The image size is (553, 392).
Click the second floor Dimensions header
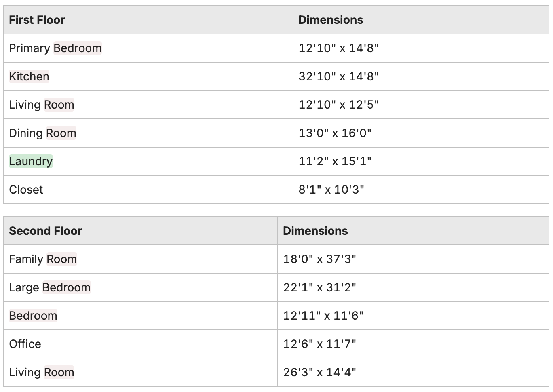[315, 231]
